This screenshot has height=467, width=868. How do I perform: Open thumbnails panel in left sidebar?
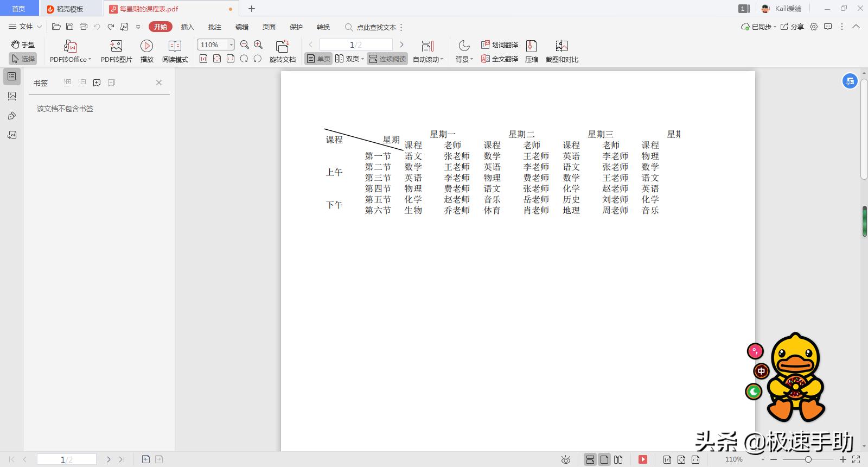pyautogui.click(x=12, y=96)
